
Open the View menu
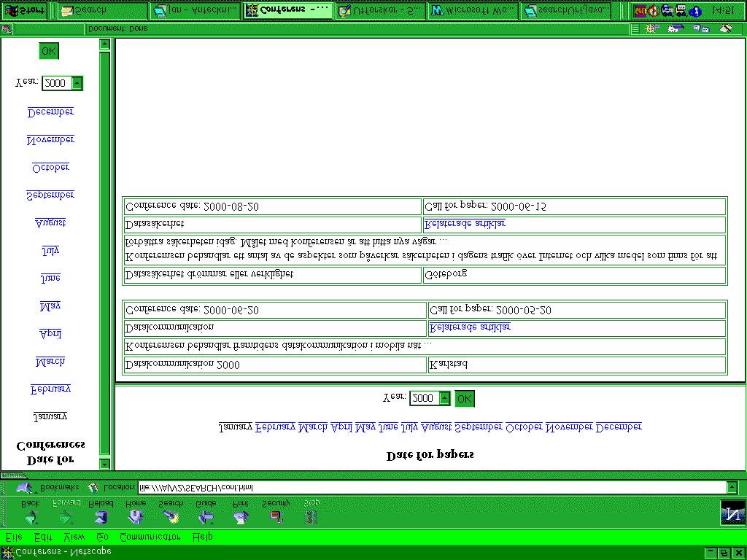pos(74,537)
